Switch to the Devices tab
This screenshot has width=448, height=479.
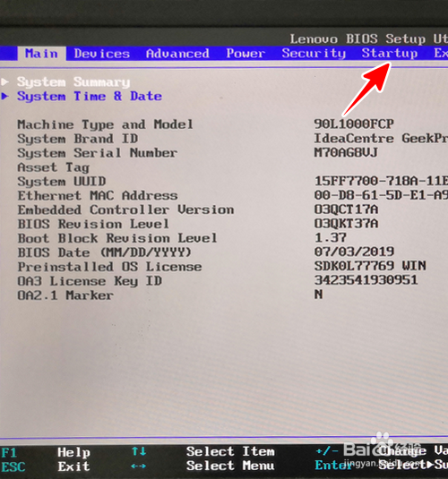click(102, 54)
